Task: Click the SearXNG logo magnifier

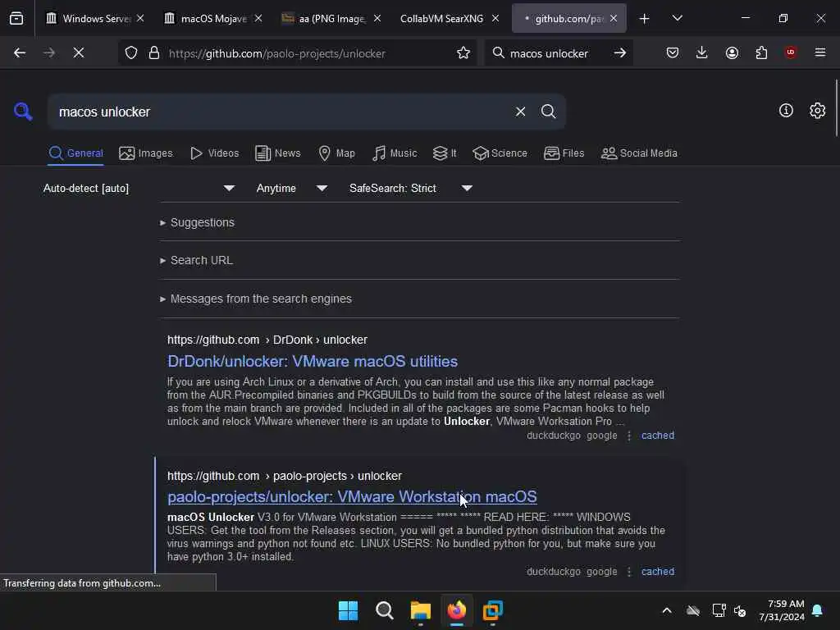Action: click(x=23, y=112)
